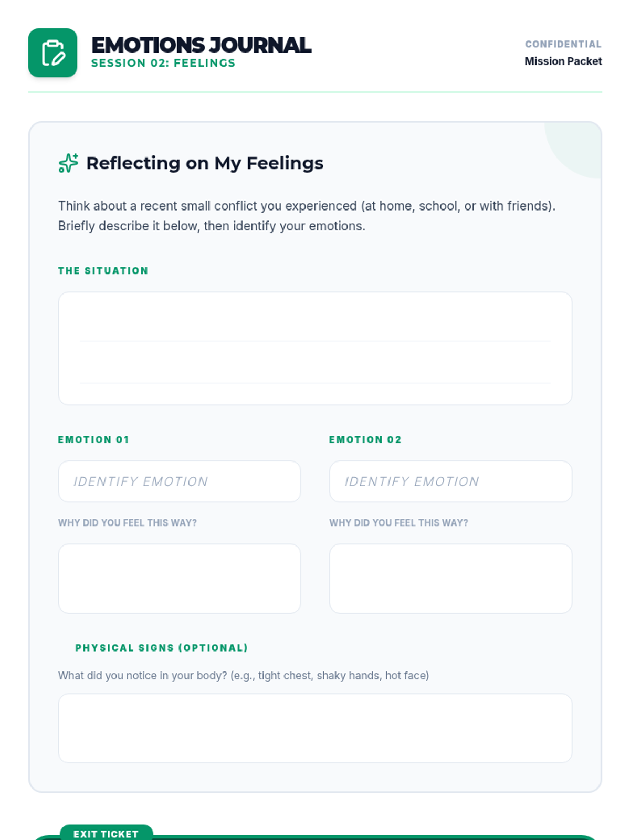Click the Emotion 01 label
This screenshot has width=630, height=840.
click(x=93, y=439)
